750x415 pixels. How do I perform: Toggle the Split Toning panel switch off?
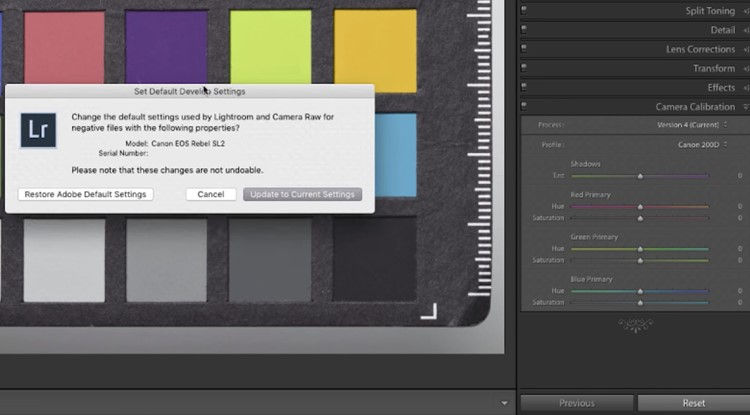(524, 11)
